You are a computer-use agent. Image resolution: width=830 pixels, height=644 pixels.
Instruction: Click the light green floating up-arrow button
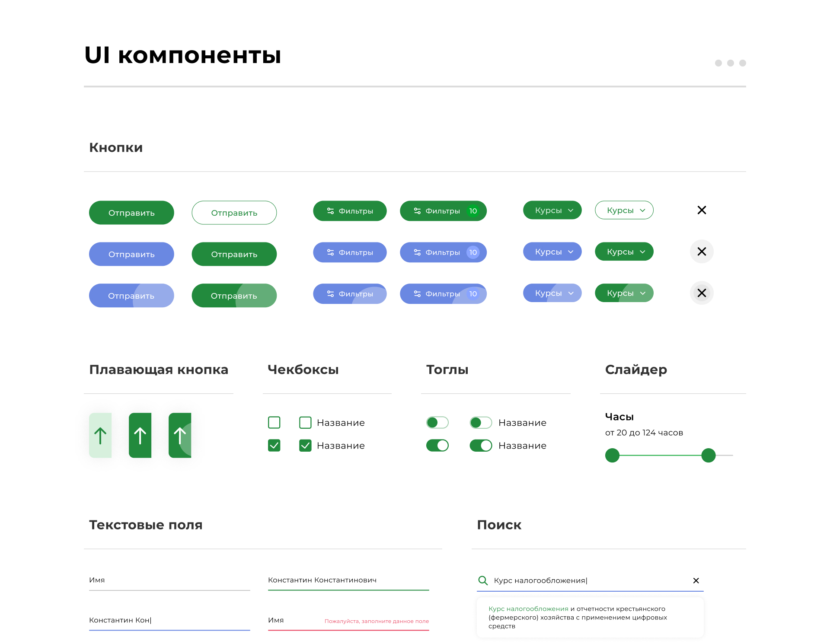(x=100, y=435)
